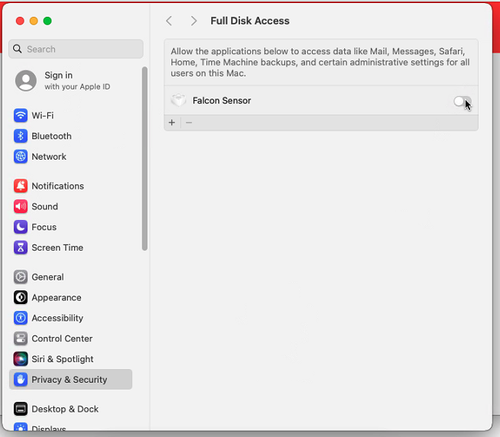Open Screen Time settings
Image resolution: width=500 pixels, height=437 pixels.
pos(71,248)
